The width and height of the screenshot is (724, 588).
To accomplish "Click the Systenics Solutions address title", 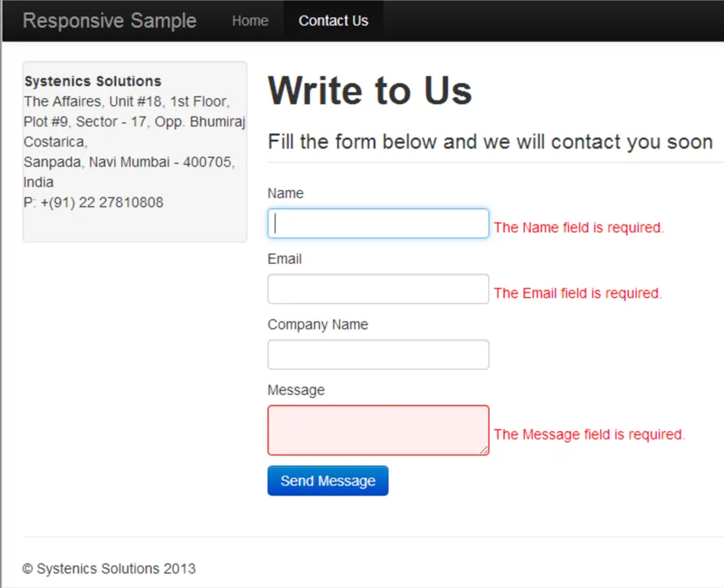I will 93,81.
